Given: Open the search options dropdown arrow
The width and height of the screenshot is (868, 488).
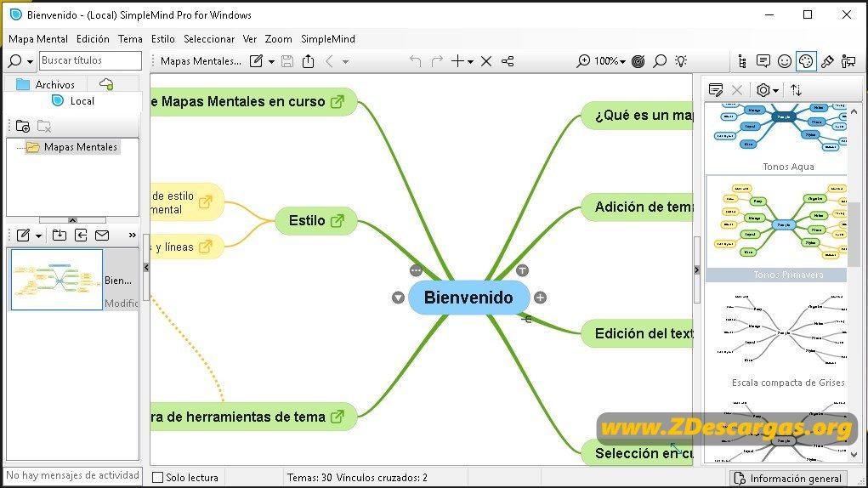Looking at the screenshot, I should coord(30,62).
